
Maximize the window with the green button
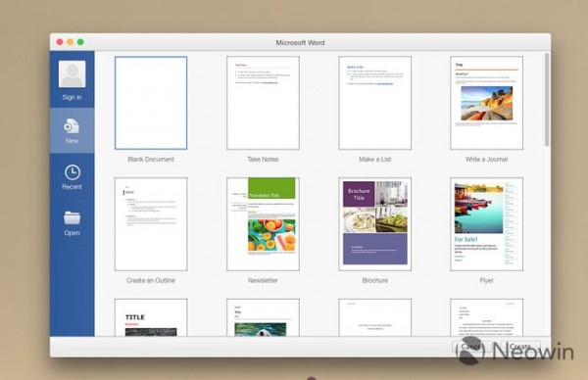[x=80, y=42]
